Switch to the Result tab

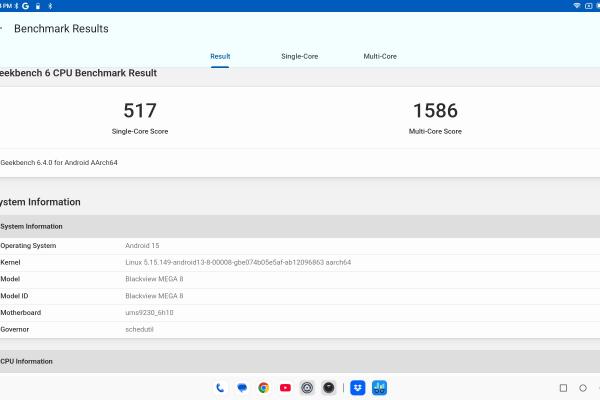[x=220, y=56]
